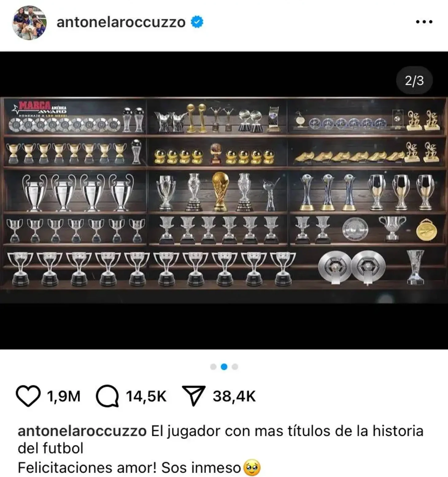
Task: Share the post with the paper plane icon
Action: (194, 396)
